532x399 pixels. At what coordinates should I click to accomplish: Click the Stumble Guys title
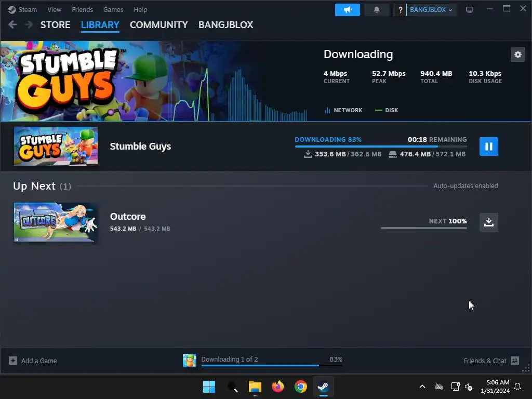point(140,146)
